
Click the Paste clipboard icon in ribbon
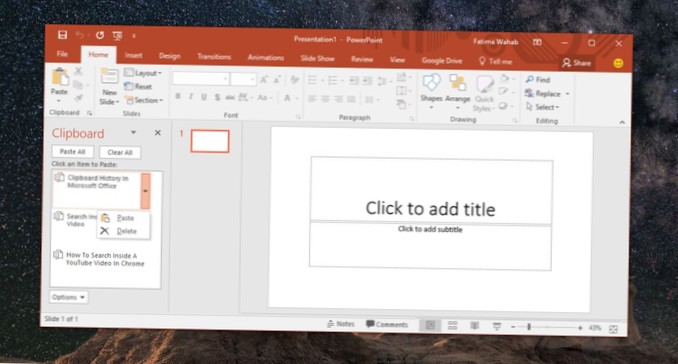point(60,77)
